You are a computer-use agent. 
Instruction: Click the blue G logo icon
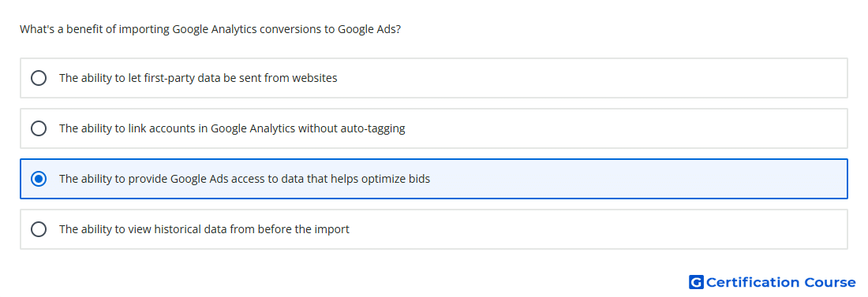(696, 282)
